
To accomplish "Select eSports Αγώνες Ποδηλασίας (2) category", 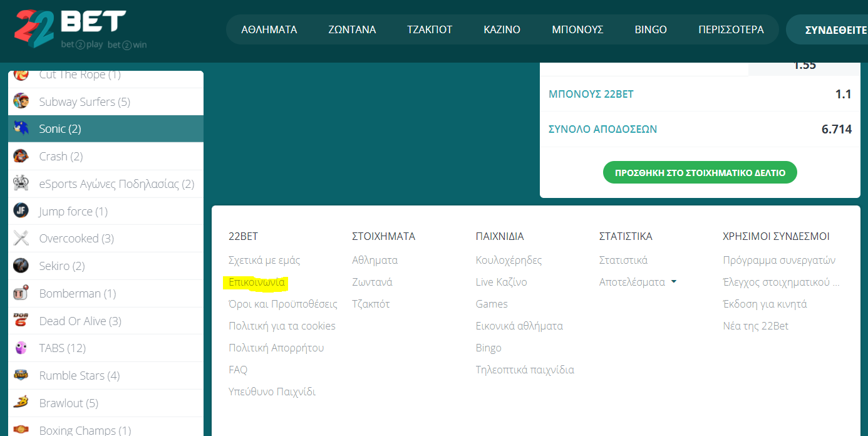I will [x=106, y=184].
